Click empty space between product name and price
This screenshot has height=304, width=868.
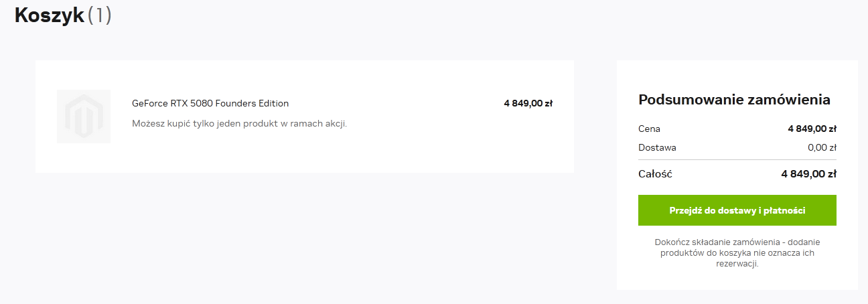pyautogui.click(x=395, y=103)
